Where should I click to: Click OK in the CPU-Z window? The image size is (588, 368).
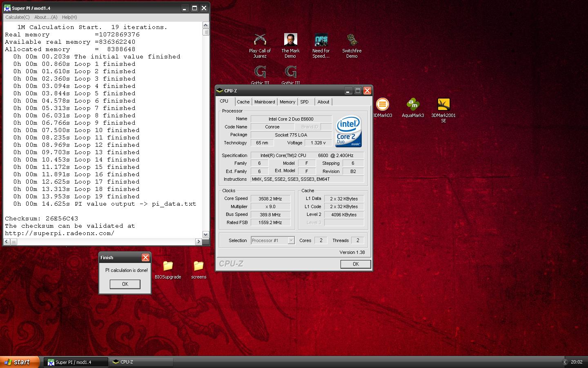[x=356, y=264]
